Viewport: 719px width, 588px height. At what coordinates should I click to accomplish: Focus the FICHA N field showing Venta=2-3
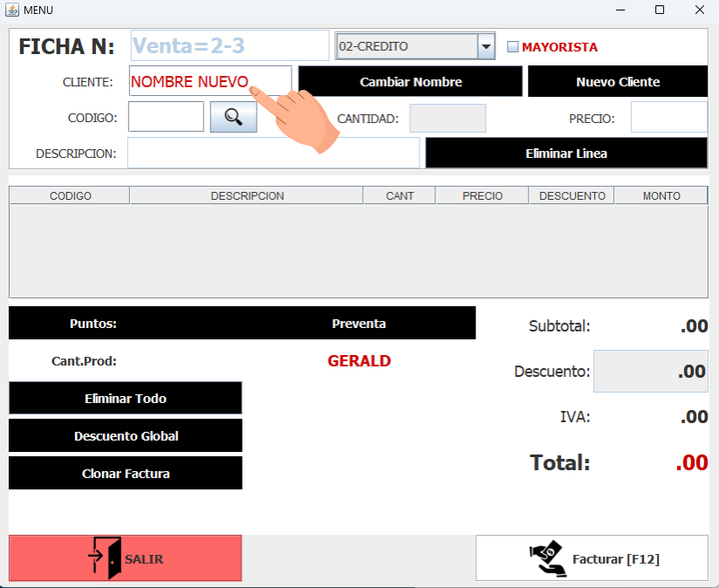229,45
